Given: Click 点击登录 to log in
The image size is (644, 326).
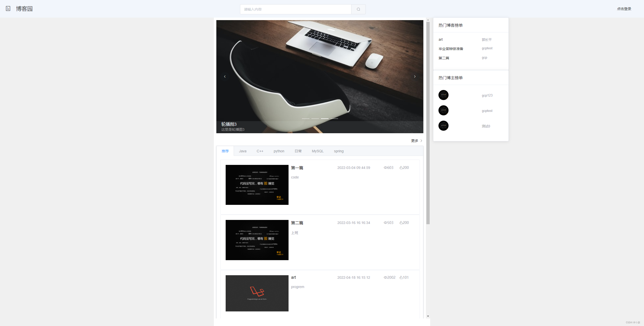Looking at the screenshot, I should (x=624, y=9).
